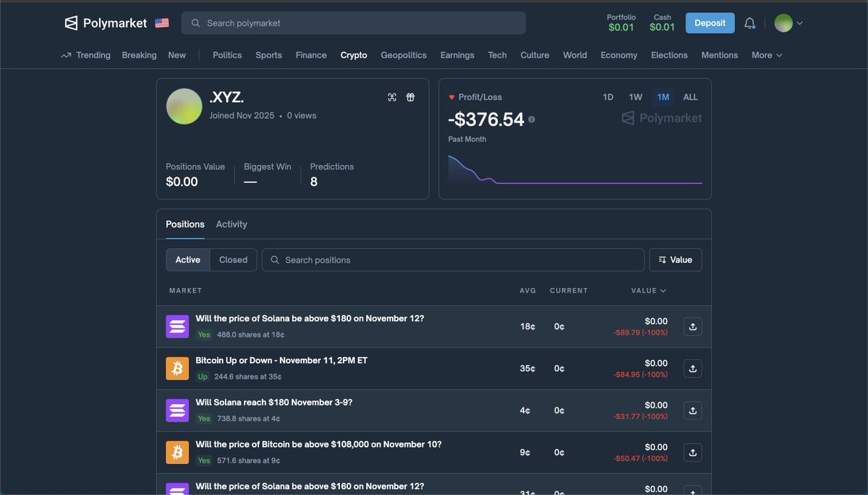The height and width of the screenshot is (495, 868).
Task: Open the Mentions category
Action: 720,55
